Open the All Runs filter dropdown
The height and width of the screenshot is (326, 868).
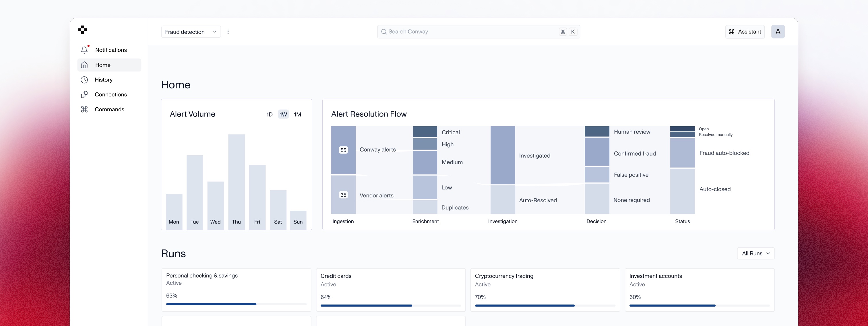coord(755,254)
